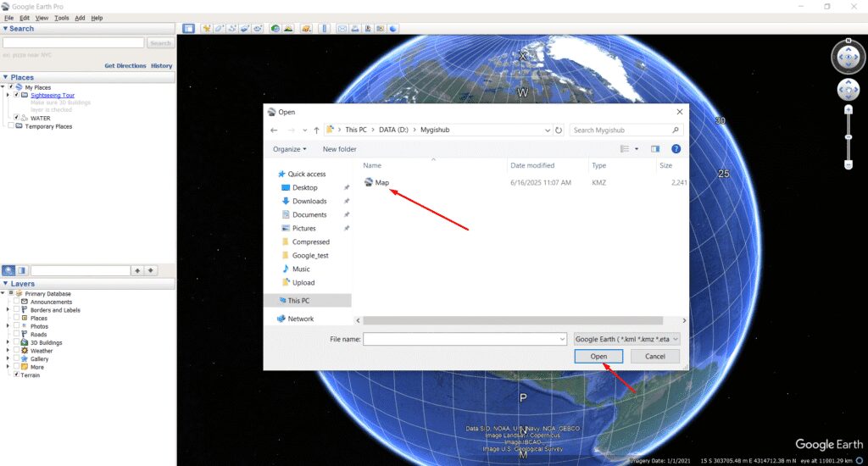868x466 pixels.
Task: Open the Help menu
Action: point(97,18)
